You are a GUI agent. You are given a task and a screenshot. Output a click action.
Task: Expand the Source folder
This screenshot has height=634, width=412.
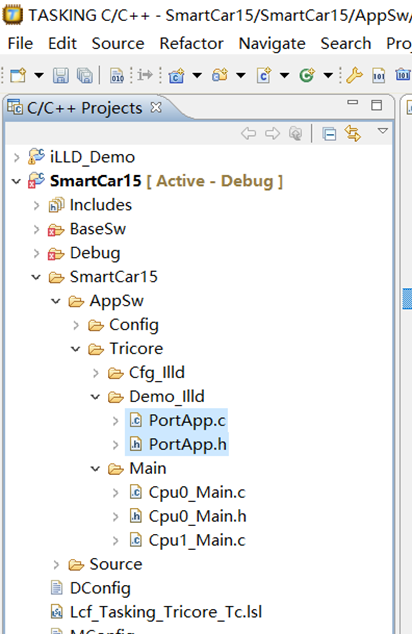click(x=56, y=564)
